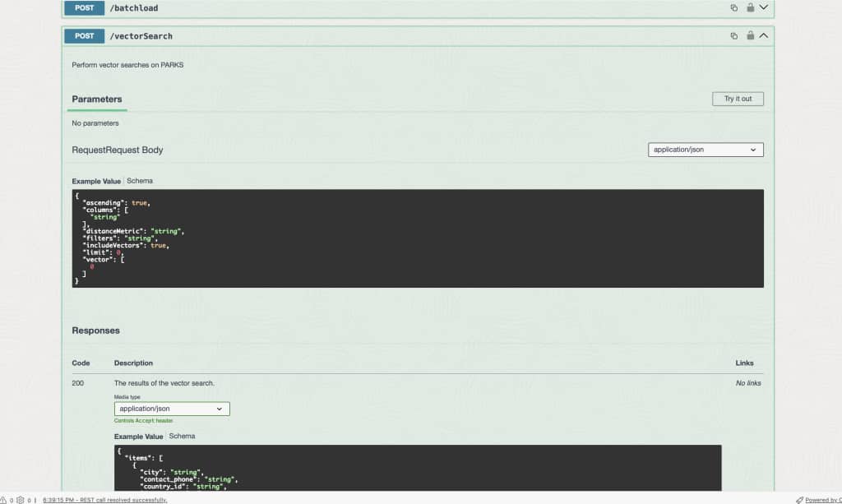Image resolution: width=842 pixels, height=504 pixels.
Task: Open the response Media type dropdown
Action: (x=171, y=408)
